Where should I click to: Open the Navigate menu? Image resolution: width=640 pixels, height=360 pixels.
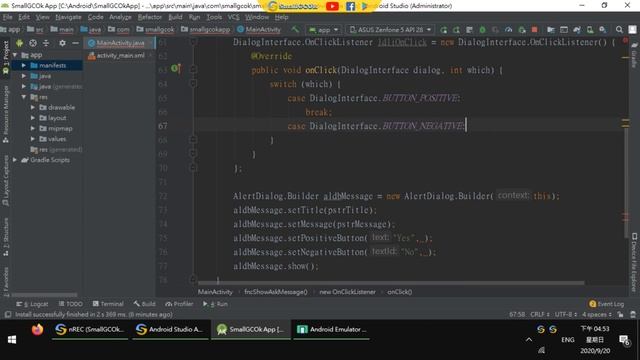pyautogui.click(x=68, y=17)
